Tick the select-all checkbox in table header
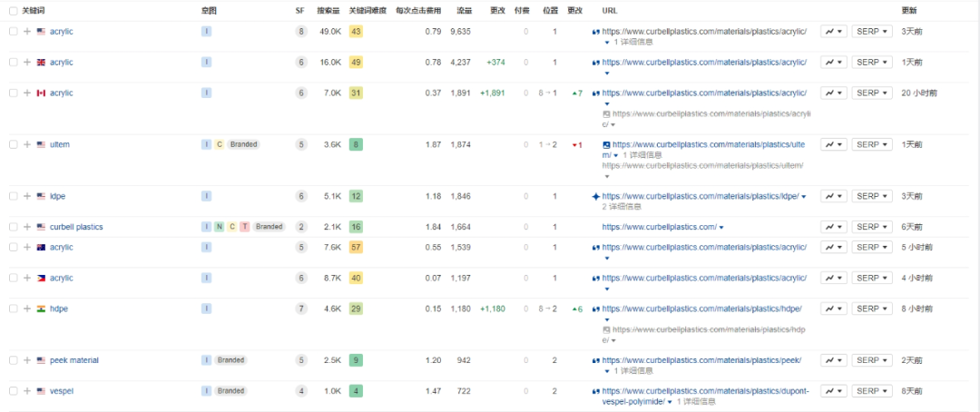The height and width of the screenshot is (412, 980). 13,10
